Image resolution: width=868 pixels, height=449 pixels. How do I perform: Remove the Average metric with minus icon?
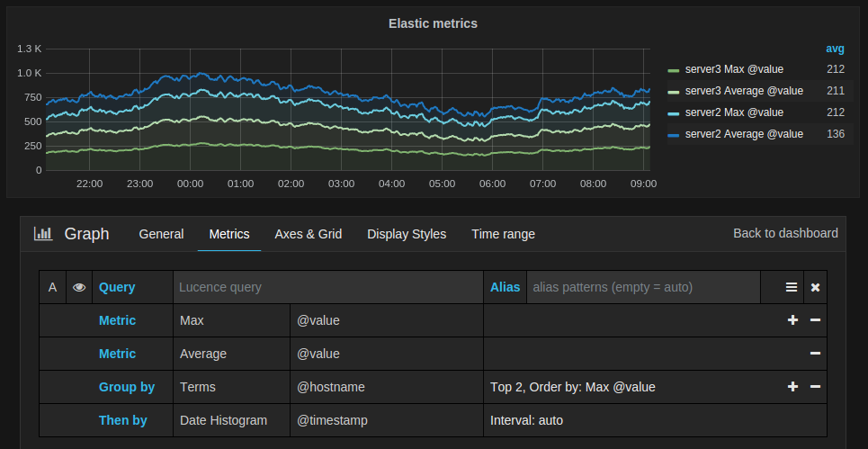[815, 354]
